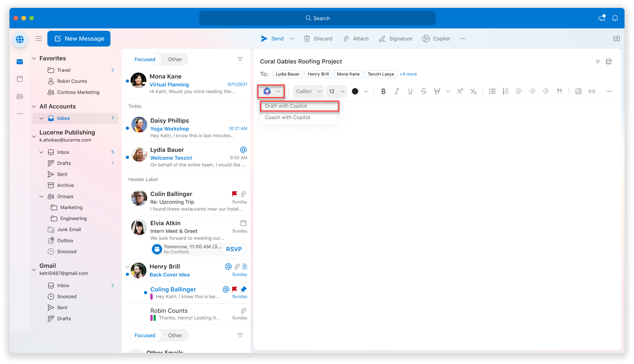The height and width of the screenshot is (364, 634).
Task: Click the New Message button
Action: click(79, 39)
